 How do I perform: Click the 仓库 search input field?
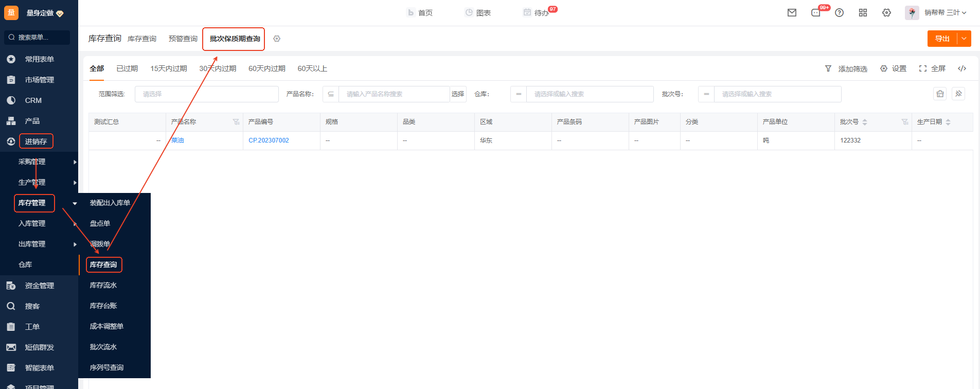coord(590,94)
